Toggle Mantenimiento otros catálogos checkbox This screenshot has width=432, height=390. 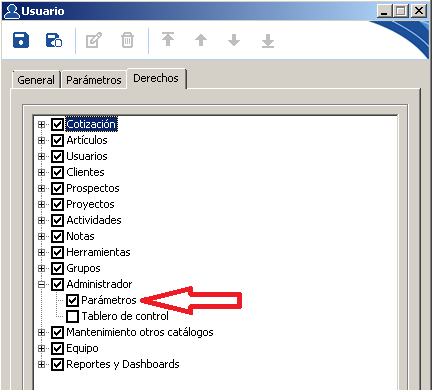(57, 332)
